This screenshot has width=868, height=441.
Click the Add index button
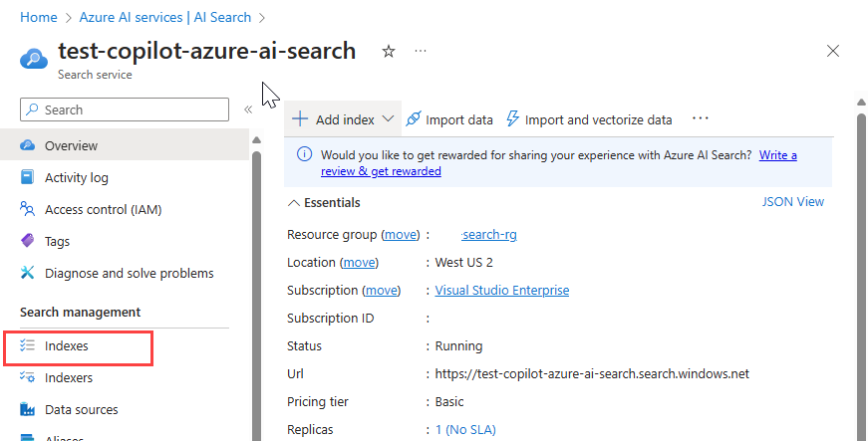pyautogui.click(x=343, y=118)
